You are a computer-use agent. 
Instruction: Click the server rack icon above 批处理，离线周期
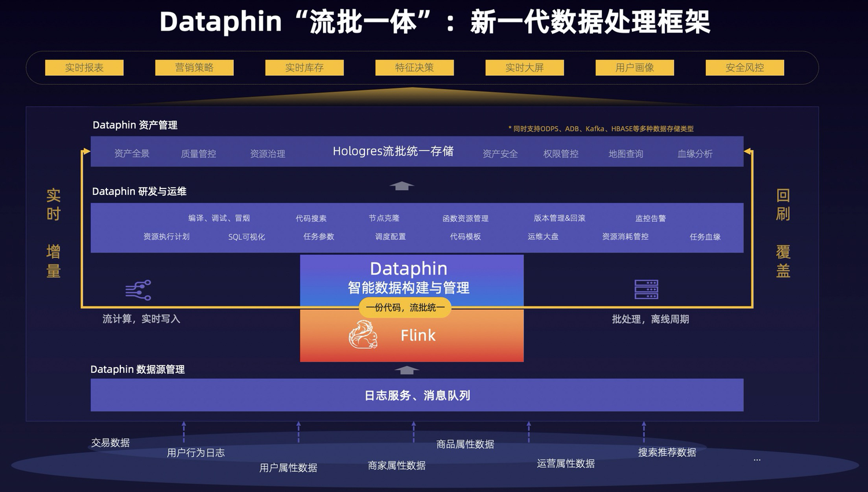[646, 290]
